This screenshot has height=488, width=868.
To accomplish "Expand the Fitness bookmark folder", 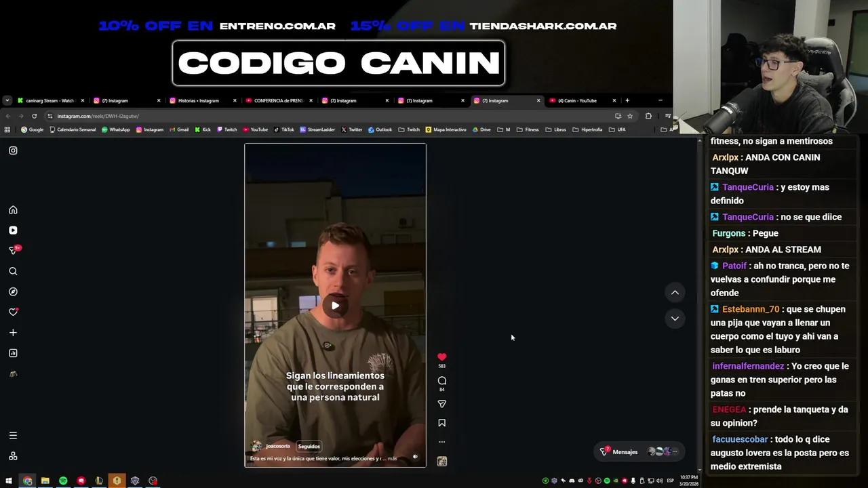I will click(x=528, y=129).
